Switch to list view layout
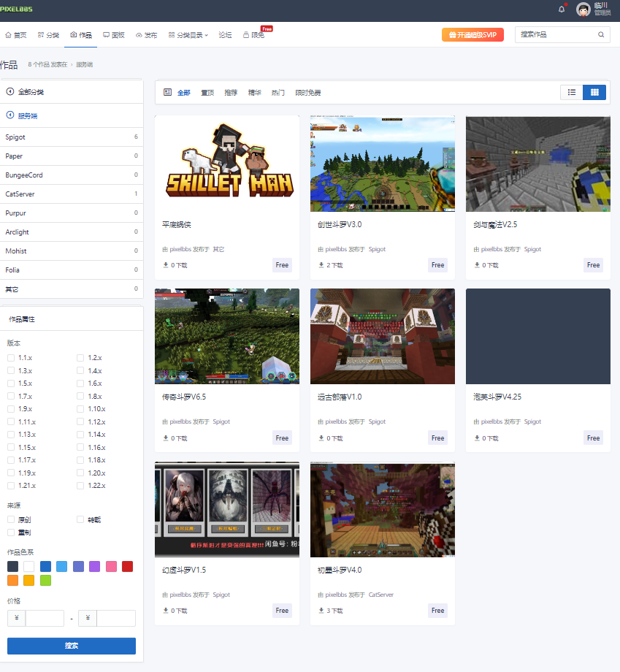 572,92
